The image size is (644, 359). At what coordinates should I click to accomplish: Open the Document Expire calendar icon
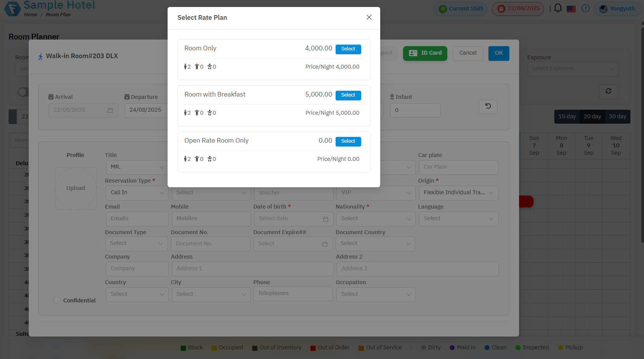coord(325,244)
